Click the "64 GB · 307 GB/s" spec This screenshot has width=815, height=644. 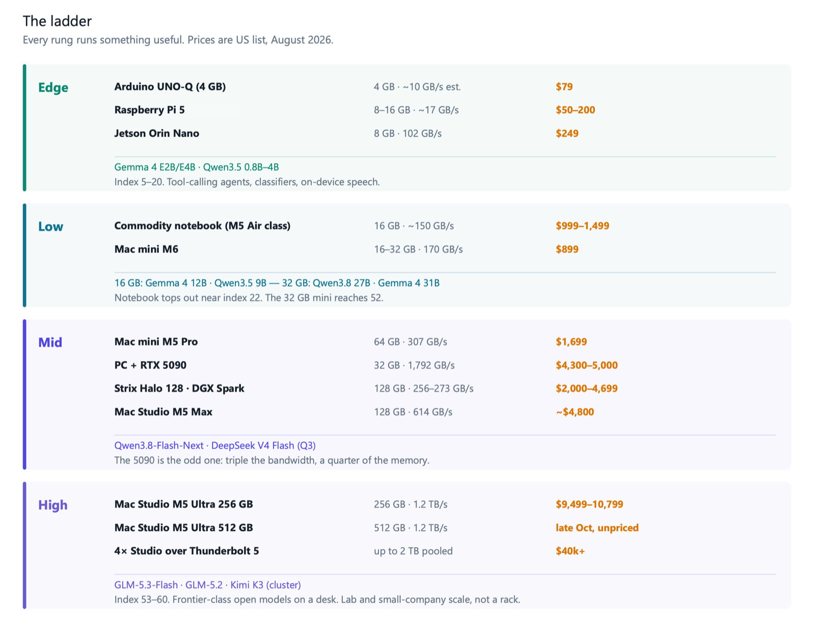(x=411, y=342)
